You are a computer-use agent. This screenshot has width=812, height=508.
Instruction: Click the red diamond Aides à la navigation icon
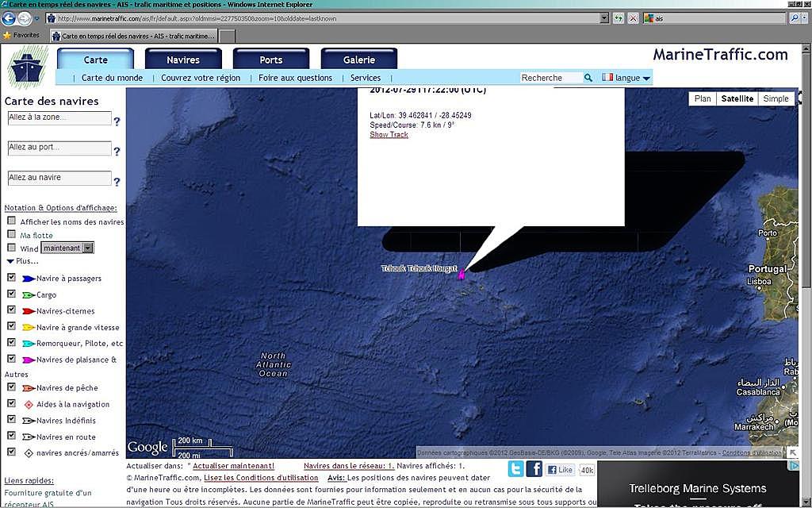(x=29, y=404)
